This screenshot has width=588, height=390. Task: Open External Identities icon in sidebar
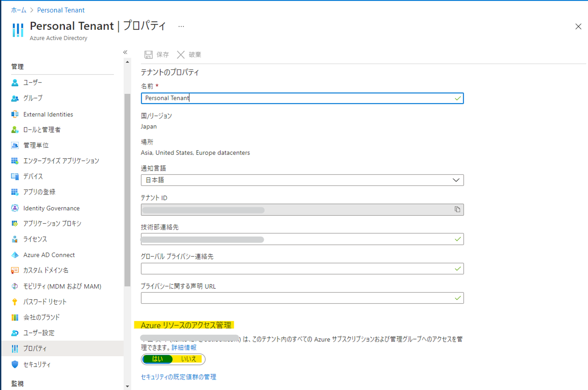click(15, 114)
